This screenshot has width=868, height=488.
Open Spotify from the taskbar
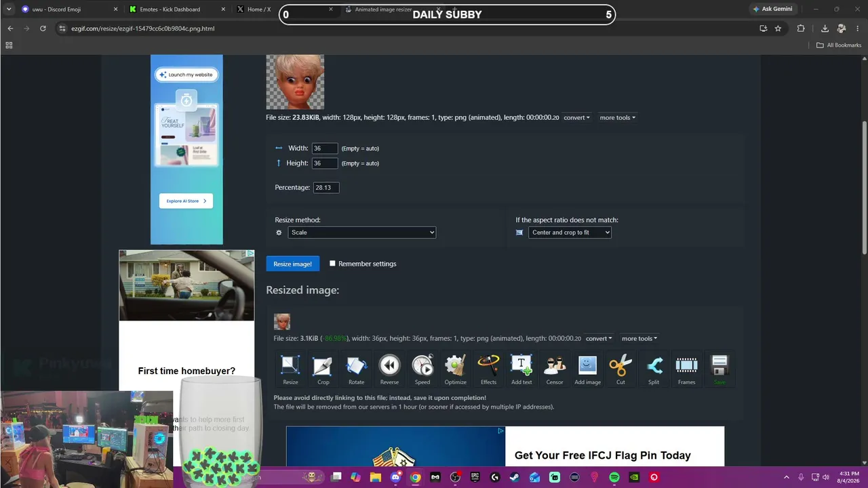tap(614, 477)
